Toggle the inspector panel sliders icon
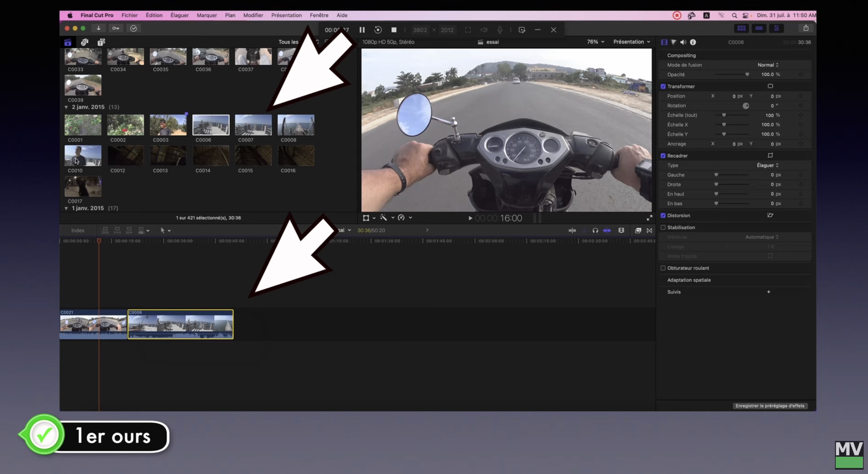 point(776,28)
